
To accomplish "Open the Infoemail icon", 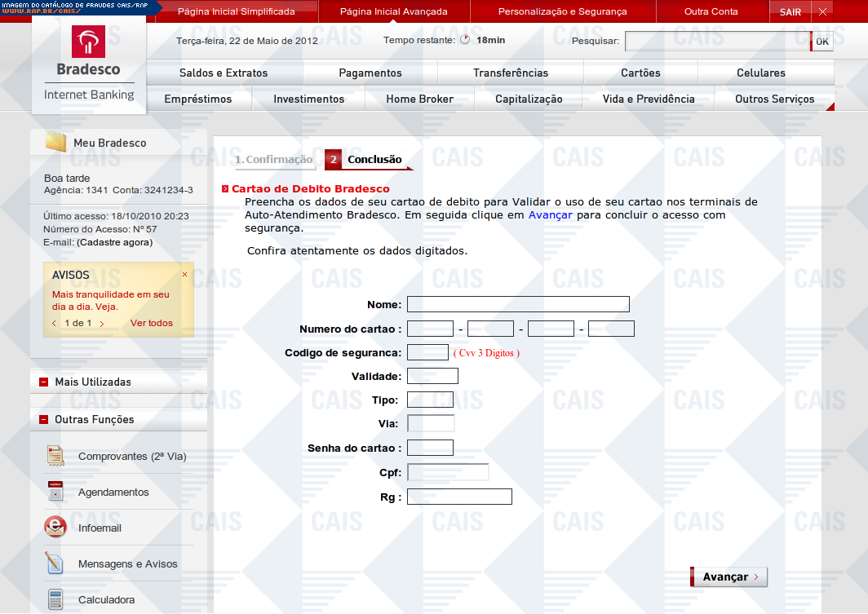I will point(55,528).
